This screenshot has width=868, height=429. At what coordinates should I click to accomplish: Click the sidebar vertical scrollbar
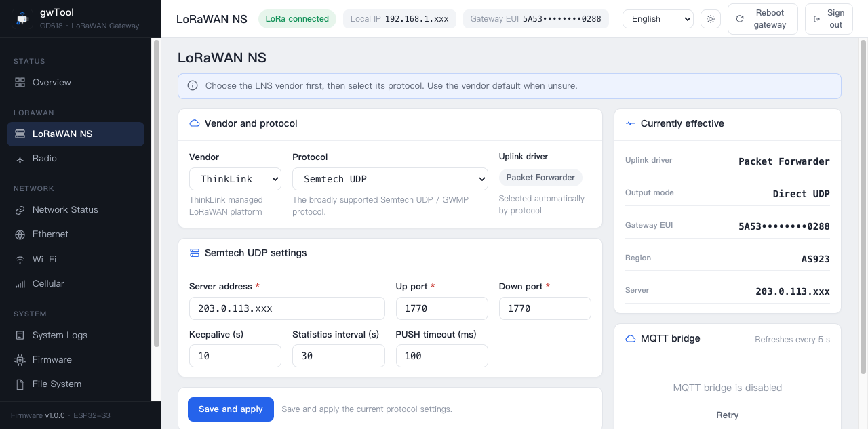(157, 193)
